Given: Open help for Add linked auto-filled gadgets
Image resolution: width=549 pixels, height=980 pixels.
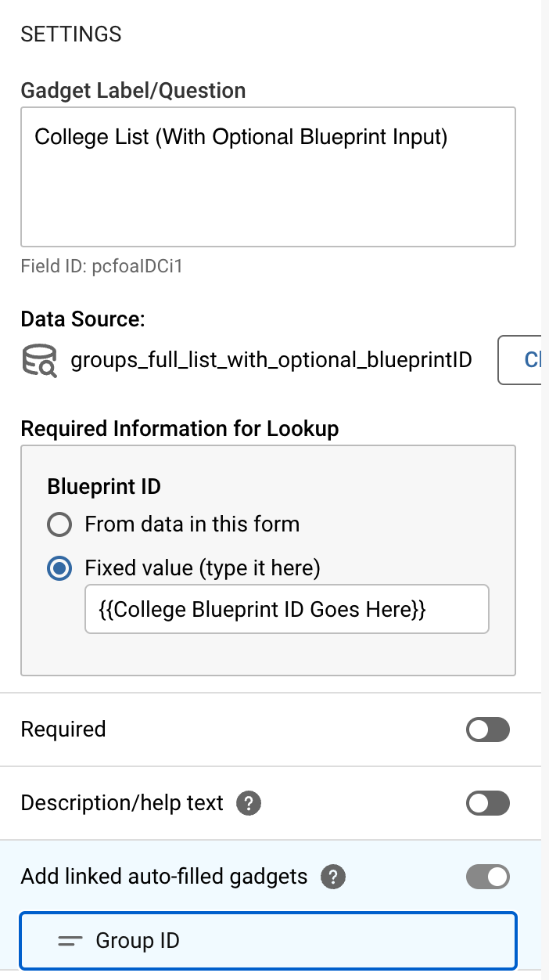Looking at the screenshot, I should click(x=332, y=877).
